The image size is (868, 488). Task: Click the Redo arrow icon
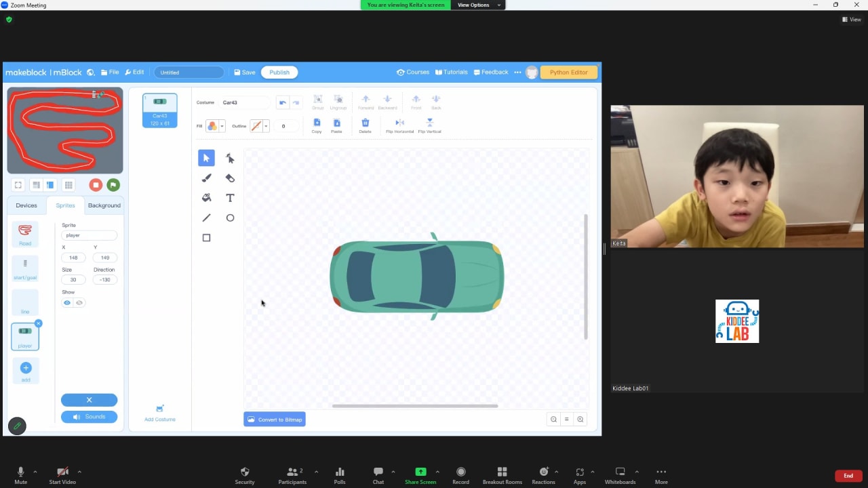(296, 102)
